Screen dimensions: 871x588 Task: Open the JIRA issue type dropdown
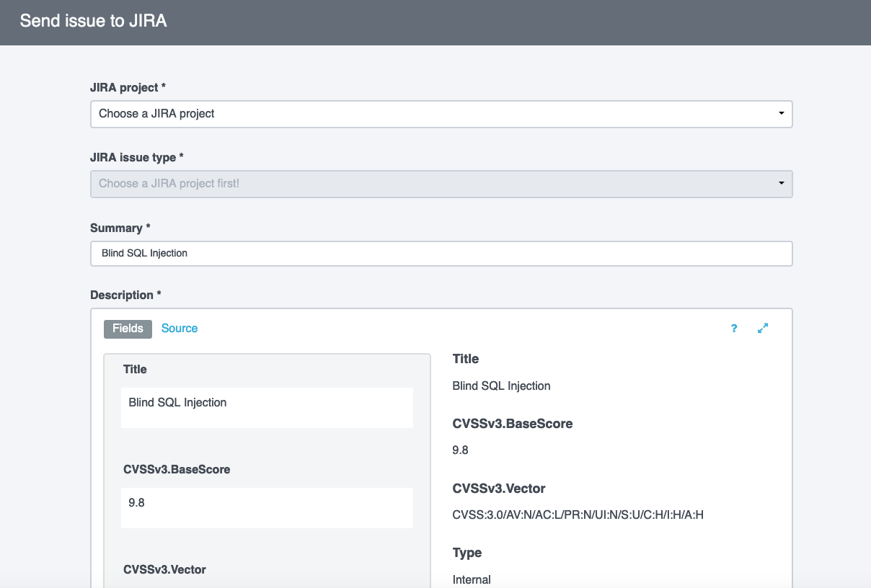441,184
